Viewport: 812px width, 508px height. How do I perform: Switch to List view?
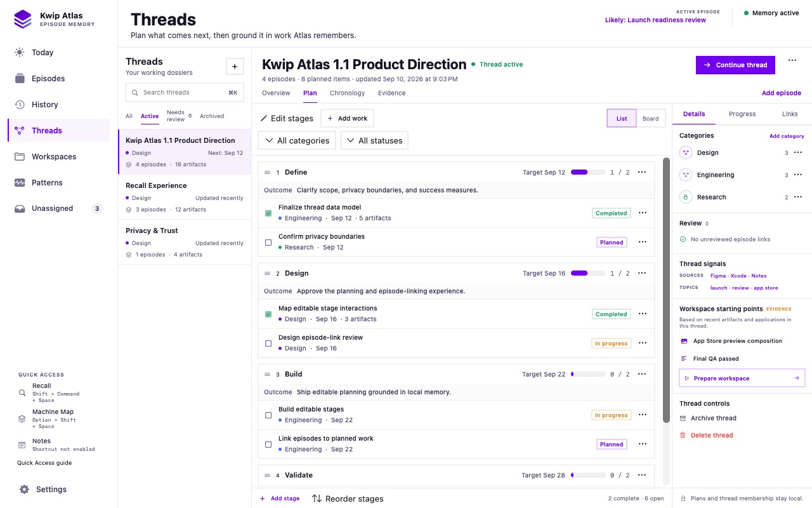coord(622,118)
